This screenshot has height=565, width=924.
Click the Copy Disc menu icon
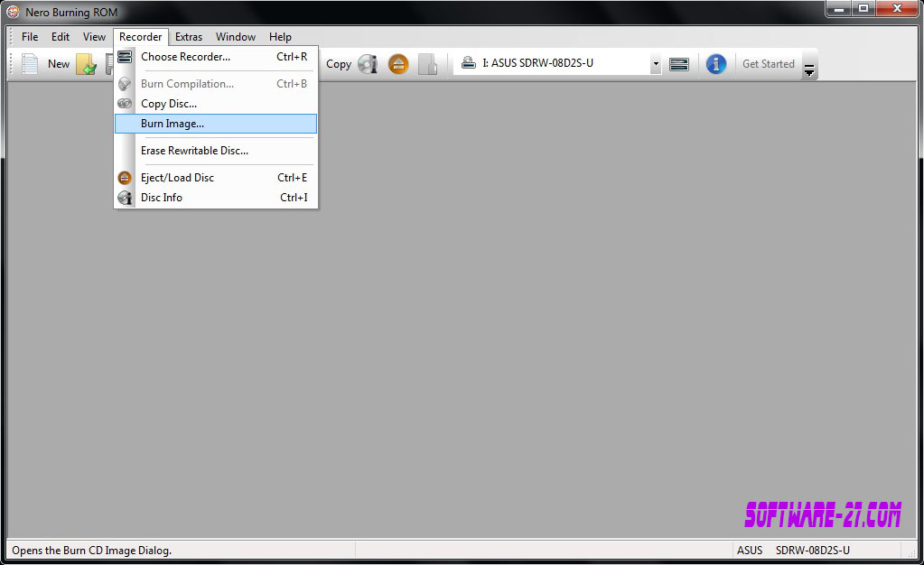pyautogui.click(x=125, y=103)
